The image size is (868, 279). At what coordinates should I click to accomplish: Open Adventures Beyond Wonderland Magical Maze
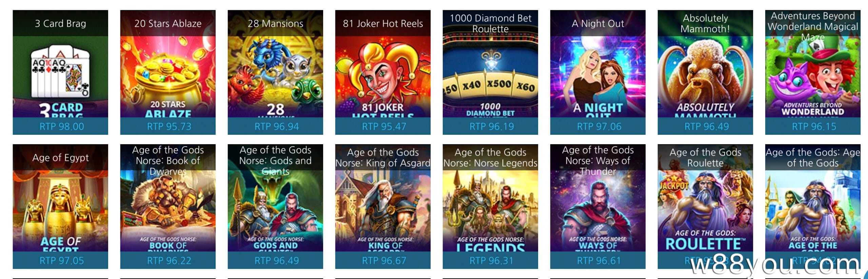pos(813,72)
